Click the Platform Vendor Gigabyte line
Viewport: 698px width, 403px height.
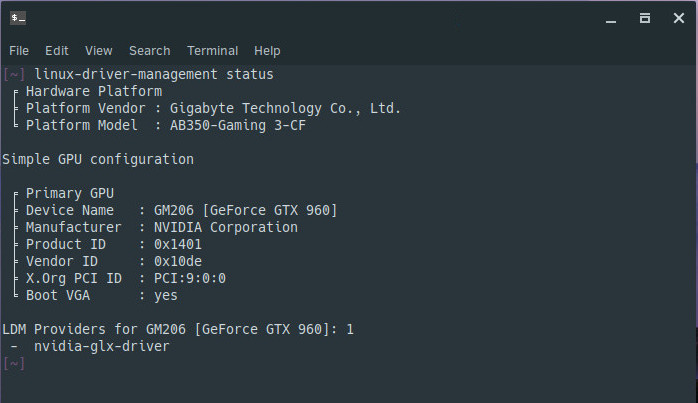pos(212,108)
